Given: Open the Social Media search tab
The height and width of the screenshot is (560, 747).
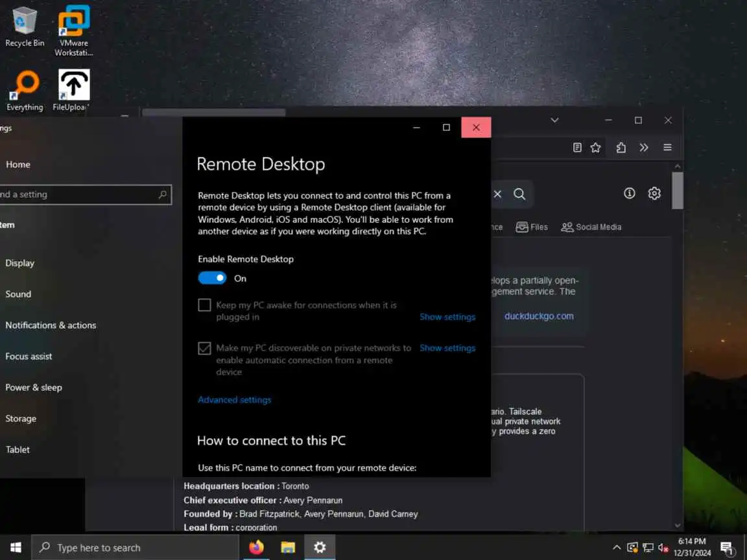Looking at the screenshot, I should (x=591, y=227).
